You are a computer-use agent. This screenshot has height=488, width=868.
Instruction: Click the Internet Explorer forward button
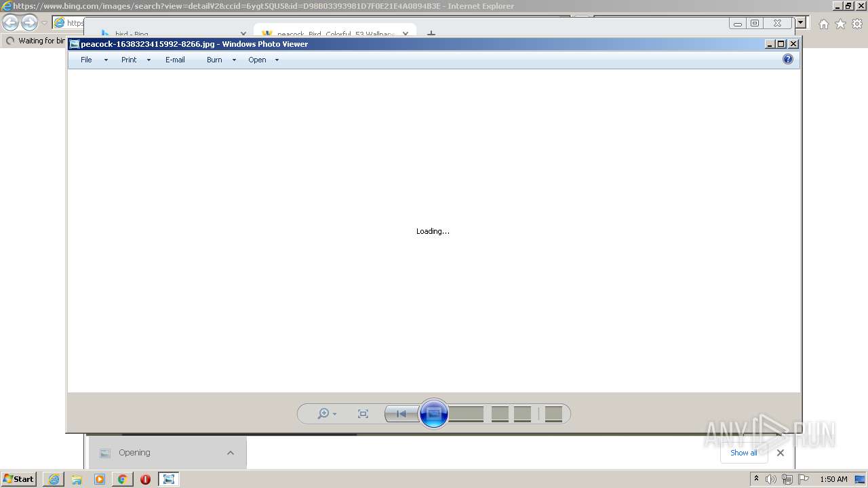tap(29, 23)
